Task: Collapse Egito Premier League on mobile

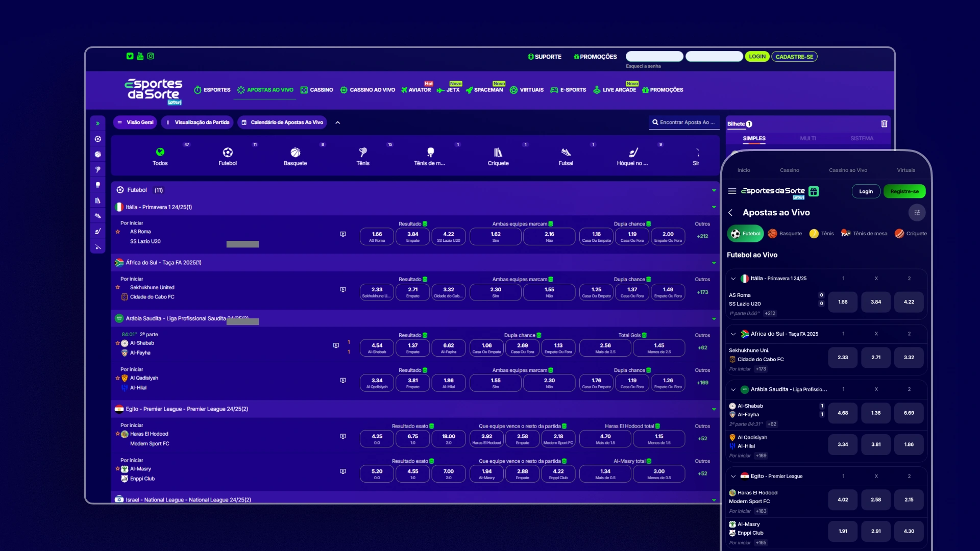Action: point(733,477)
